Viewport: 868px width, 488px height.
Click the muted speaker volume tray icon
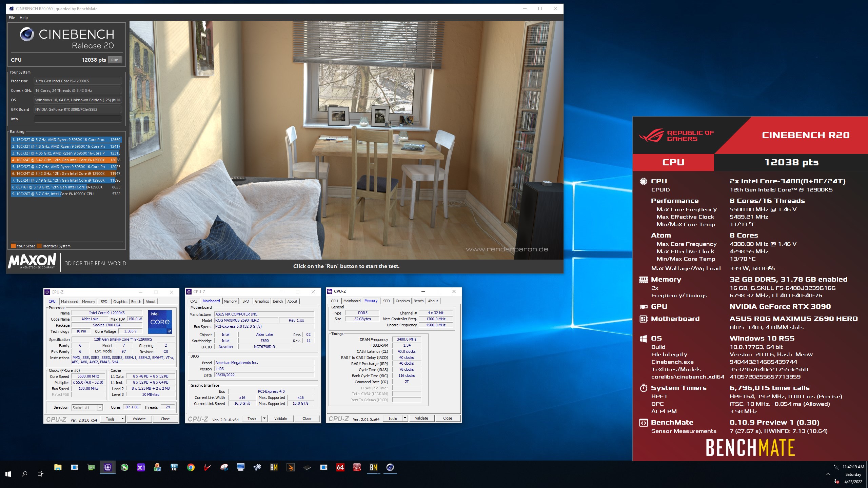[836, 481]
